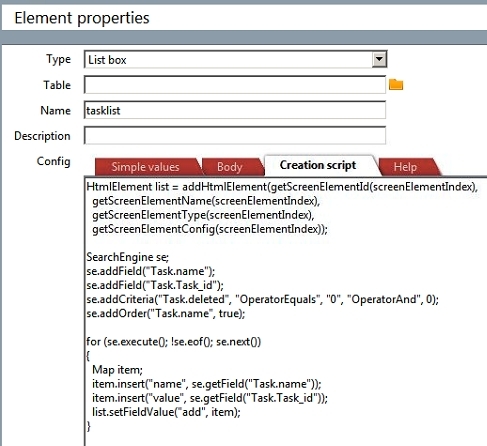Click the Type field label
Image resolution: width=487 pixels, height=446 pixels.
pyautogui.click(x=59, y=59)
